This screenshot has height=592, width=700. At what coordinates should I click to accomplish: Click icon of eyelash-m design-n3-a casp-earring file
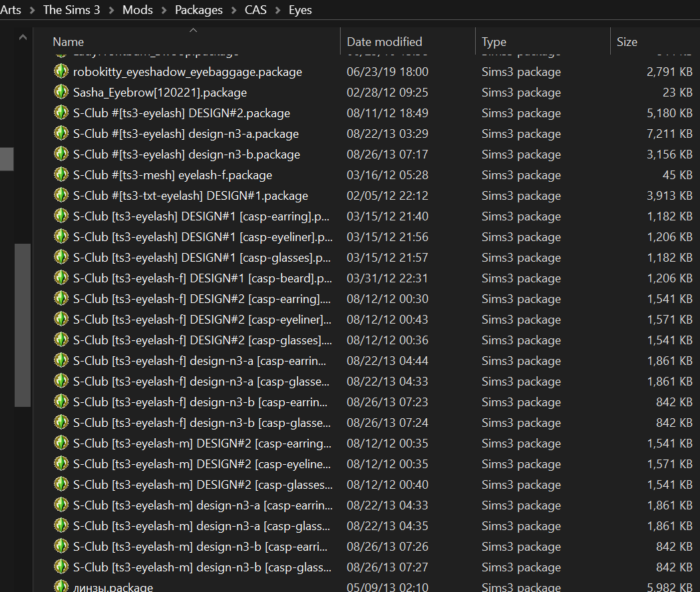pos(61,505)
